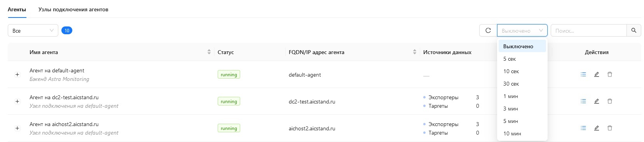Expand the default-agent row with plus
This screenshot has width=644, height=142.
(17, 75)
